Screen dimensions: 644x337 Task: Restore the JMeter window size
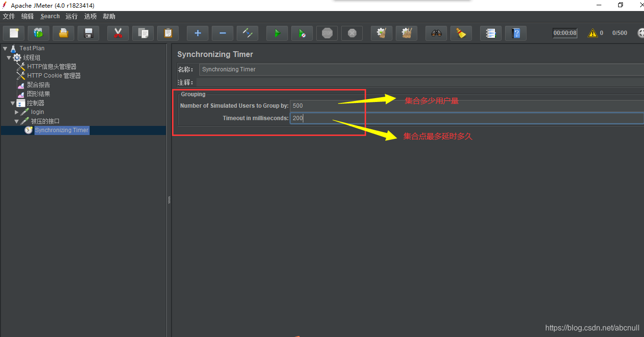621,5
